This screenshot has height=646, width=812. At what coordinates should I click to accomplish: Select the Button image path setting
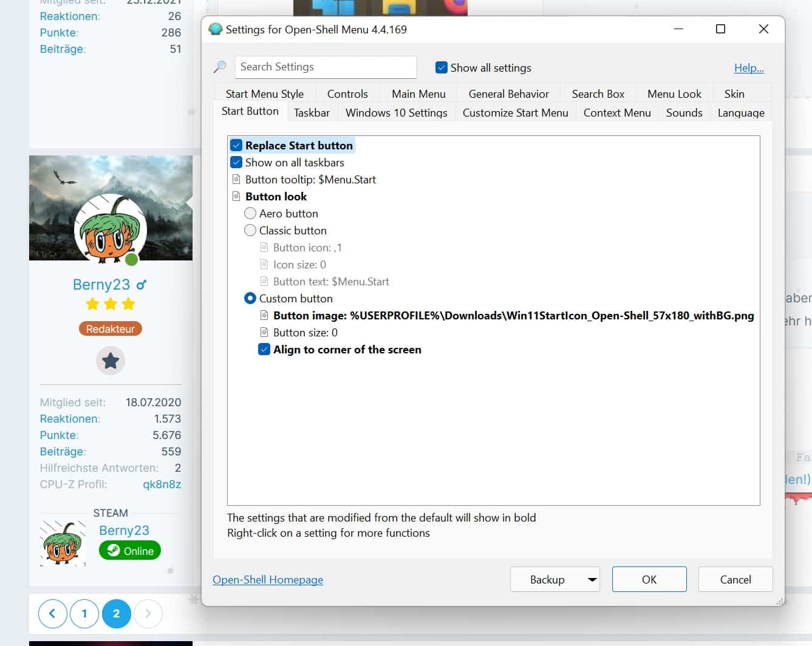click(513, 315)
